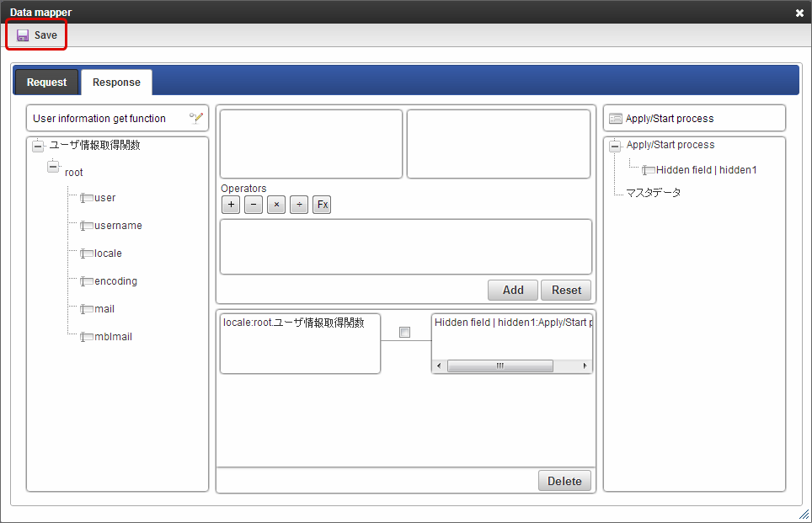
Task: Toggle the mapping row checkbox
Action: [405, 333]
